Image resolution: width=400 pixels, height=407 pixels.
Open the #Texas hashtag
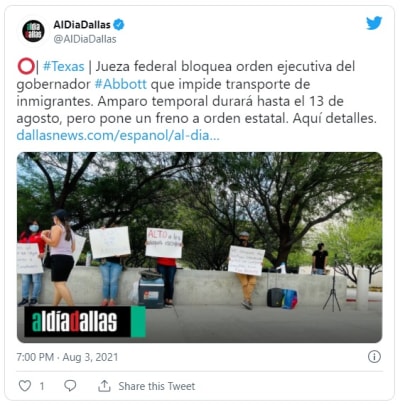pos(64,66)
